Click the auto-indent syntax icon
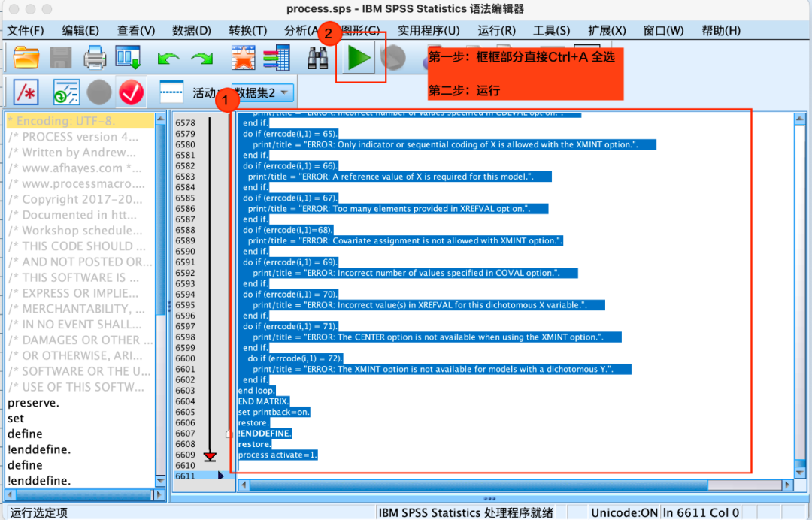812x520 pixels. pos(66,92)
